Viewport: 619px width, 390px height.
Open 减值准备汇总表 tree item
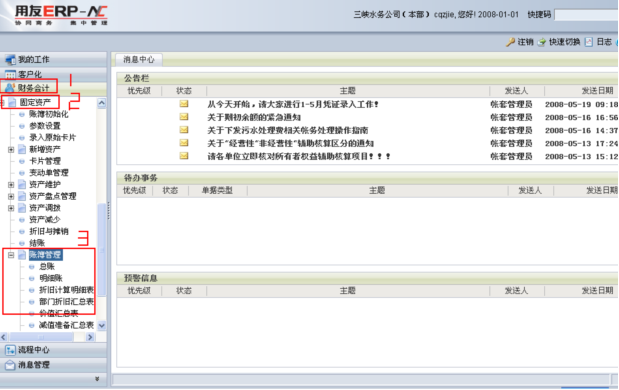(x=66, y=325)
